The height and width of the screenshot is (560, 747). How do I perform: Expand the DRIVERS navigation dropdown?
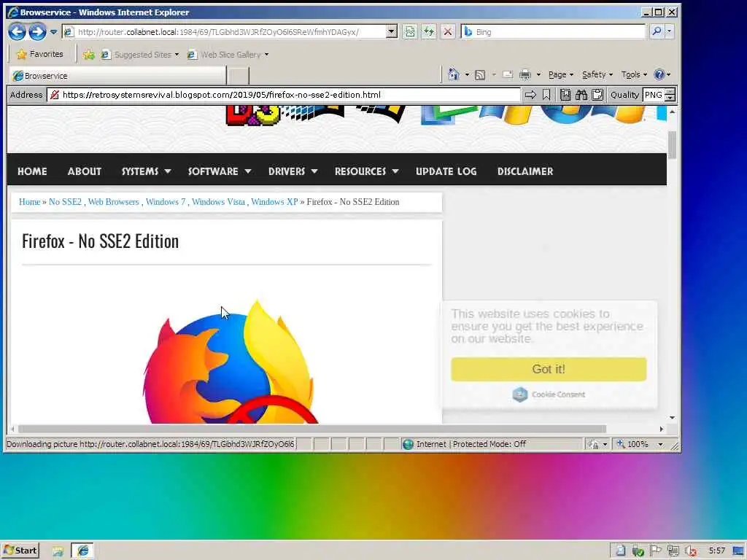[x=293, y=171]
